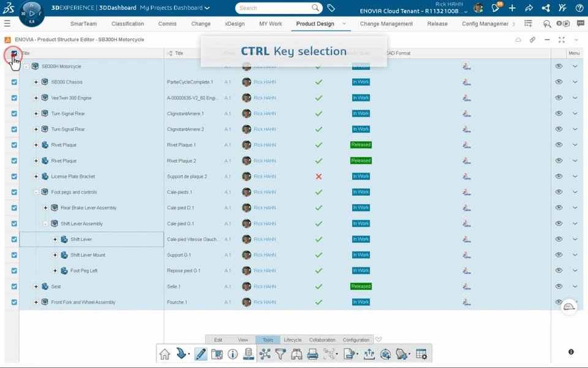Click the red X status in License Plate row
The height and width of the screenshot is (368, 588).
point(318,176)
